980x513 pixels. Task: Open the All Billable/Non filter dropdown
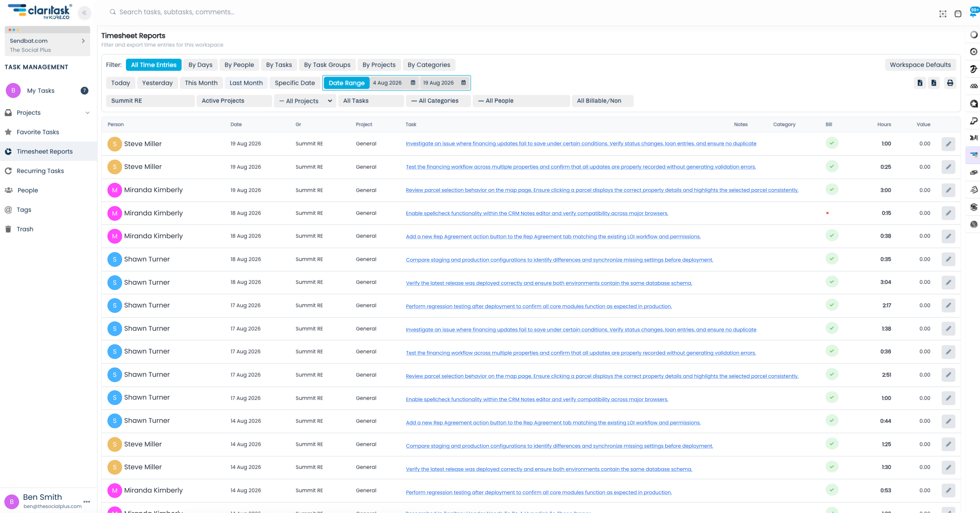pyautogui.click(x=602, y=101)
